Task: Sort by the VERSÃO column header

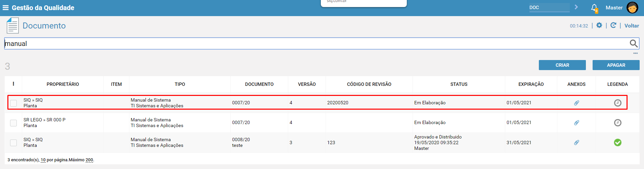Action: tap(307, 84)
